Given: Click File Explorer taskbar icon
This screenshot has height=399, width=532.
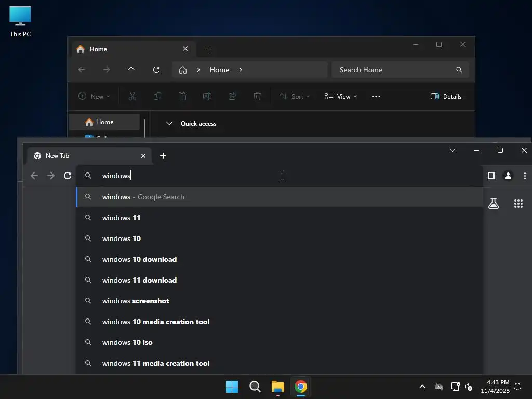Looking at the screenshot, I should (x=277, y=387).
